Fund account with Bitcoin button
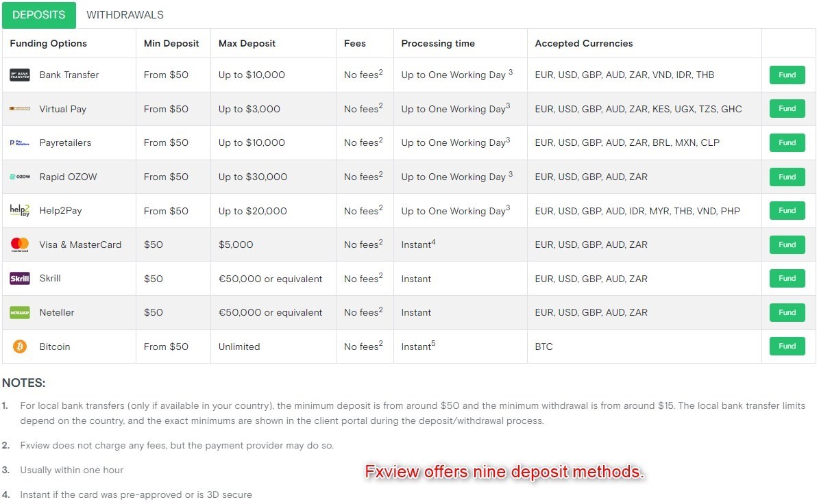 tap(787, 346)
